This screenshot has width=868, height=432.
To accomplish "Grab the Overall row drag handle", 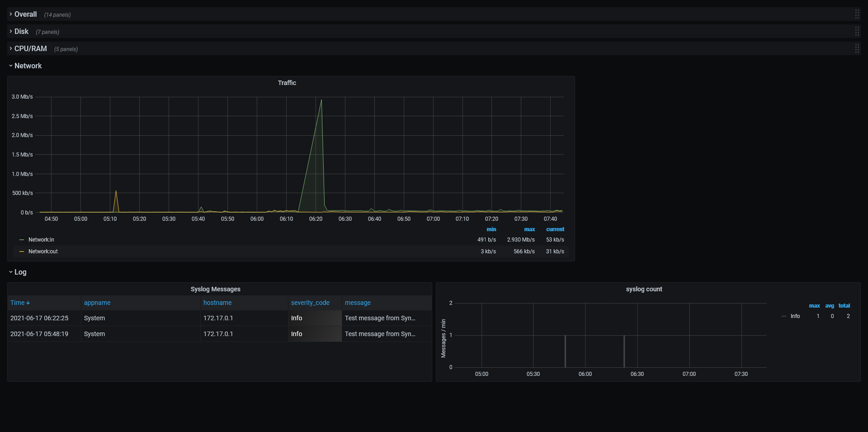I will 857,14.
